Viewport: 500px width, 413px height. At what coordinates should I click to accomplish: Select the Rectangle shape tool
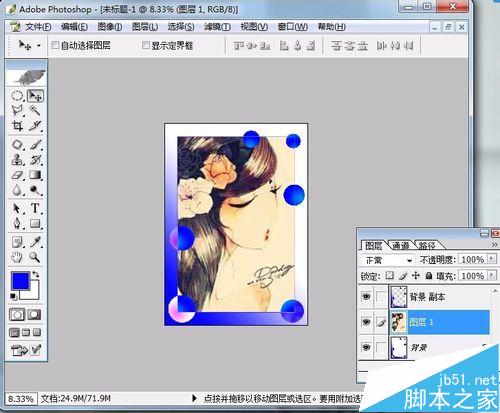(x=35, y=223)
